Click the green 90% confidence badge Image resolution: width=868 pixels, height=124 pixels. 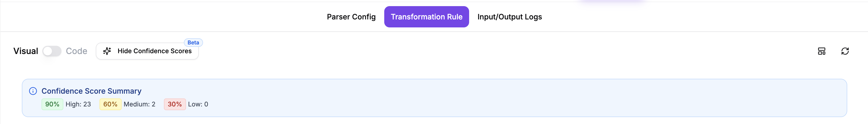(52, 105)
